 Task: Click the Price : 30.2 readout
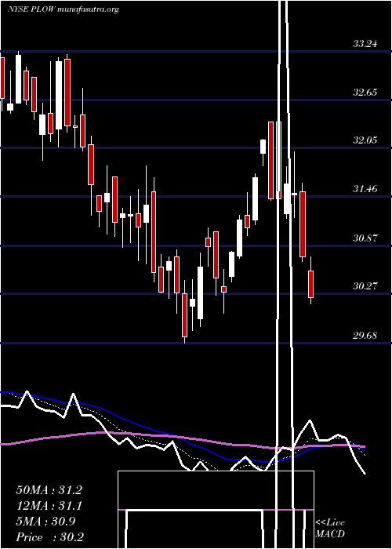tap(49, 537)
